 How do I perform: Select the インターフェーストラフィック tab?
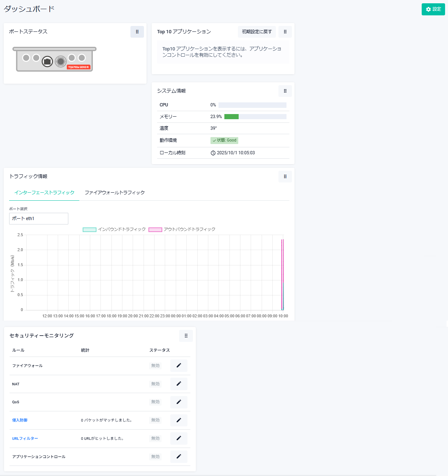pyautogui.click(x=44, y=193)
